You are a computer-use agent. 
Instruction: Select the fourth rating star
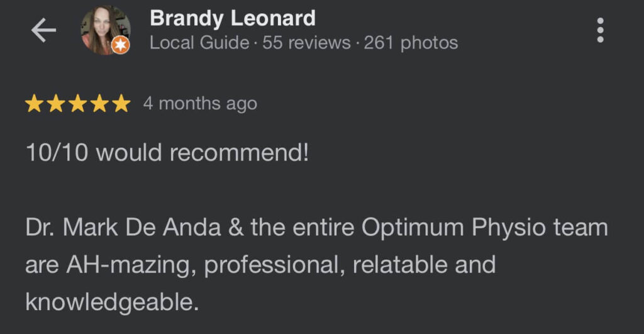pos(99,104)
